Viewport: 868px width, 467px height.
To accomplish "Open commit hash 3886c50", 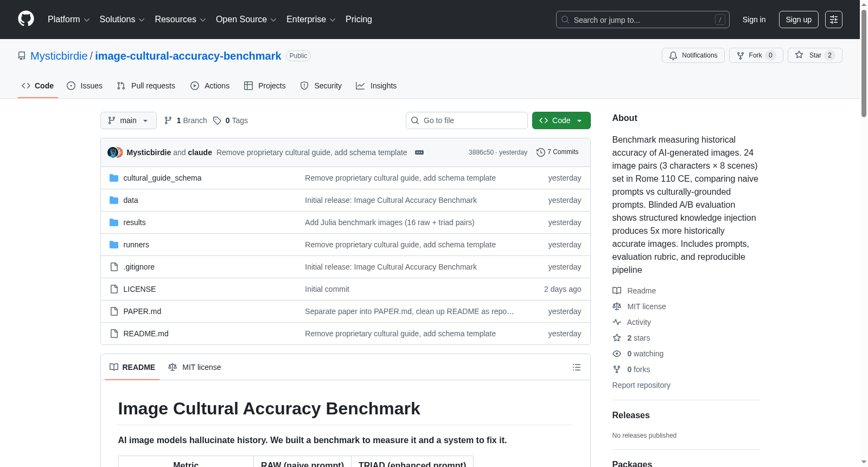I will [x=481, y=152].
